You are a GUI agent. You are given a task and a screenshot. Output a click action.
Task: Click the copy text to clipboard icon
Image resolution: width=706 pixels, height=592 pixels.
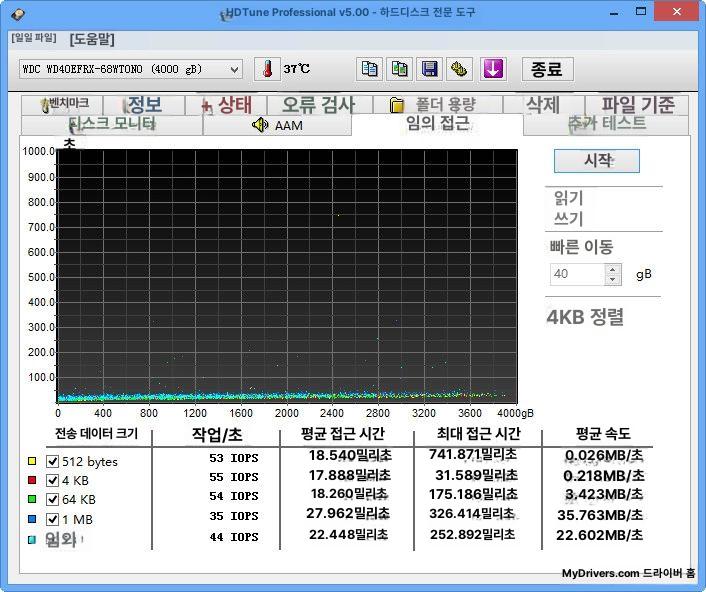(x=370, y=69)
